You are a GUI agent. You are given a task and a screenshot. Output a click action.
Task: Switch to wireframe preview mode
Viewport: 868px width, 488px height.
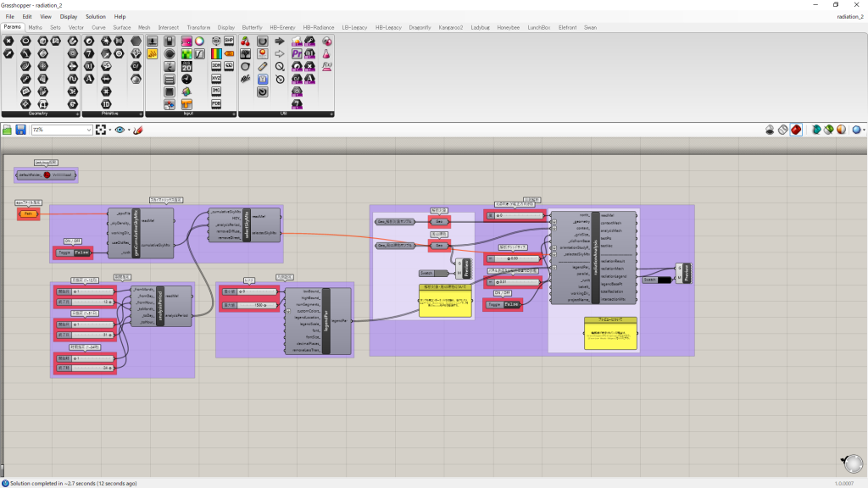coord(782,130)
